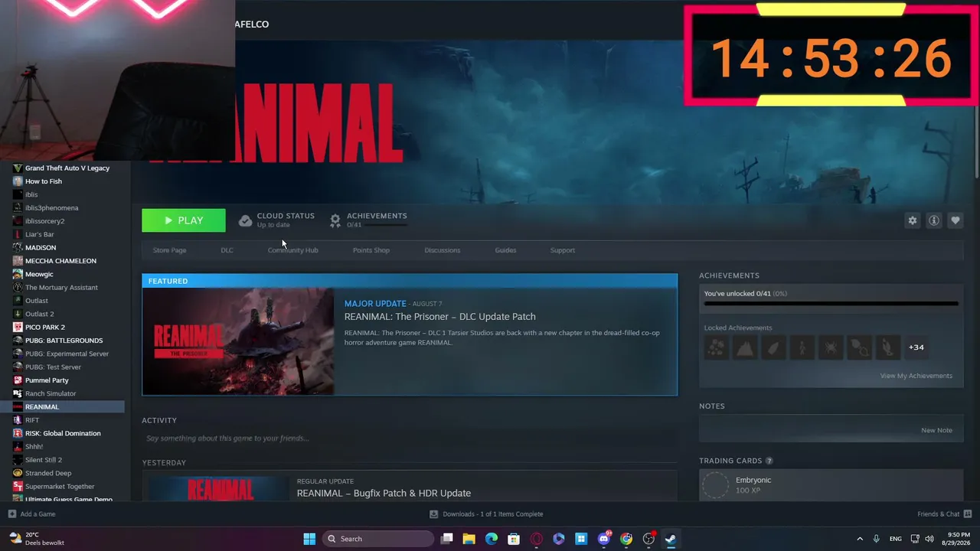Click the Achievements gear badge icon near Play

pos(335,220)
